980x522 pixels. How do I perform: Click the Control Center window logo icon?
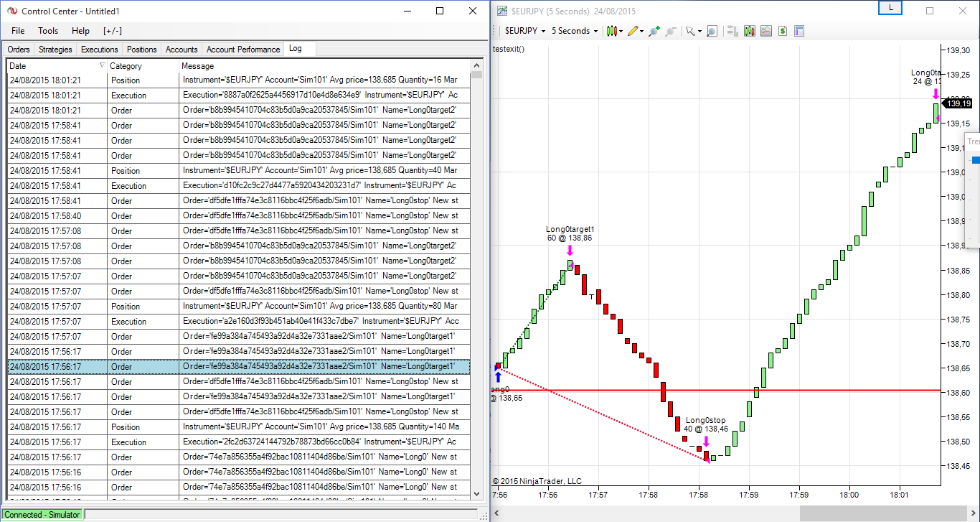coord(11,11)
